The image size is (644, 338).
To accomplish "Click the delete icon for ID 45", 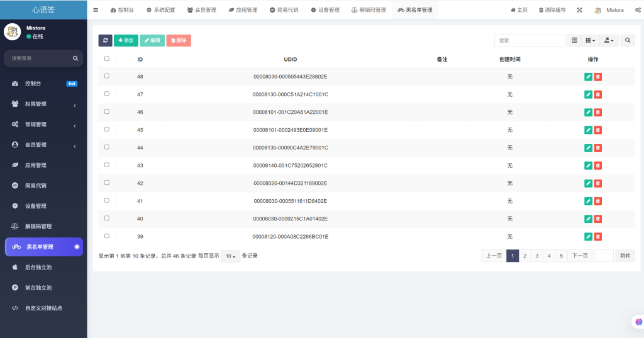I will coord(598,130).
